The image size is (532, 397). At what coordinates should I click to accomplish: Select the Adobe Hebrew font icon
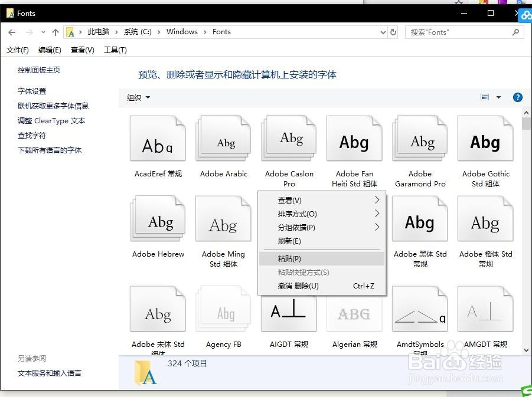point(158,219)
